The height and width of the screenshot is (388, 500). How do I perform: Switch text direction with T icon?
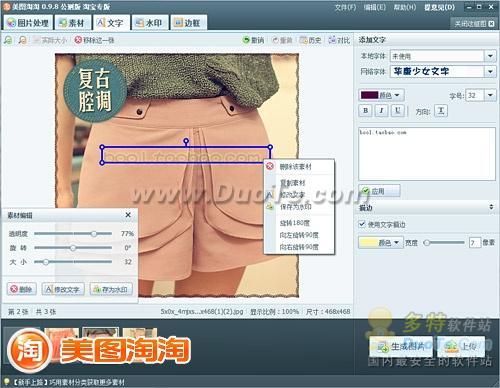point(441,111)
